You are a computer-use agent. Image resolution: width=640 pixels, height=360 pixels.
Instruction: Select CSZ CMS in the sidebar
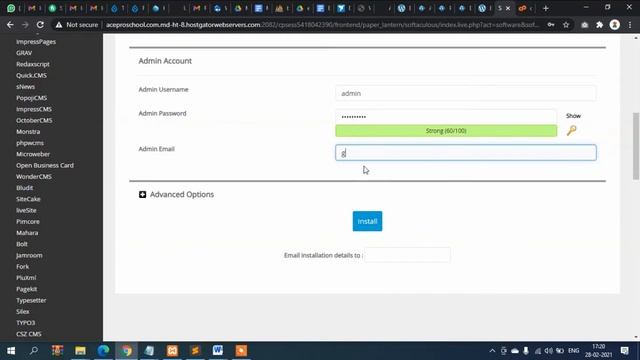29,333
